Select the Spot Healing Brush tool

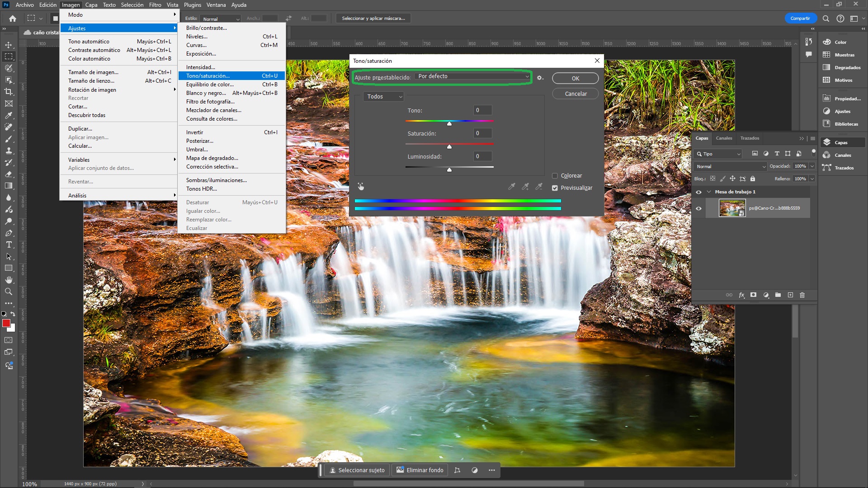[x=9, y=127]
